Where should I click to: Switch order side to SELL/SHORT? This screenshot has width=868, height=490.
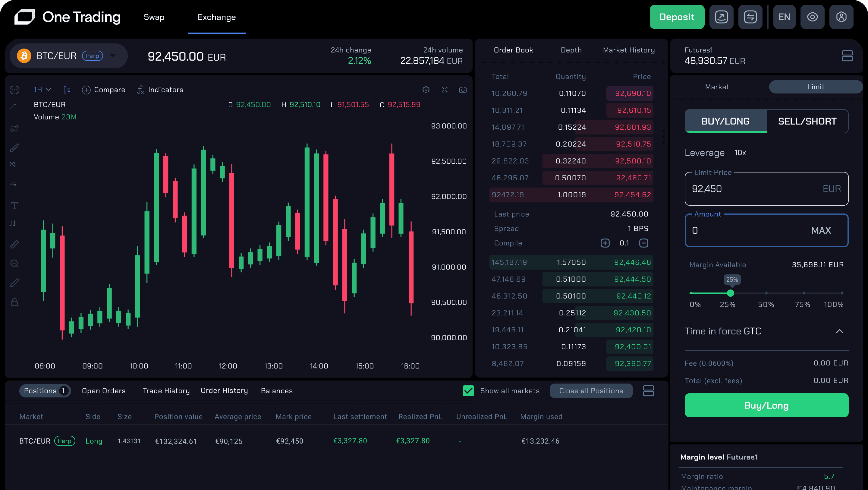807,121
